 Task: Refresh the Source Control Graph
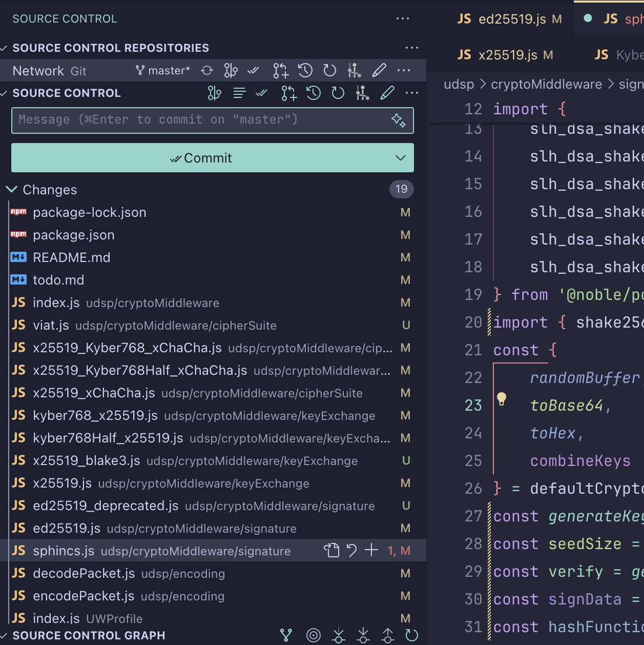(x=412, y=636)
